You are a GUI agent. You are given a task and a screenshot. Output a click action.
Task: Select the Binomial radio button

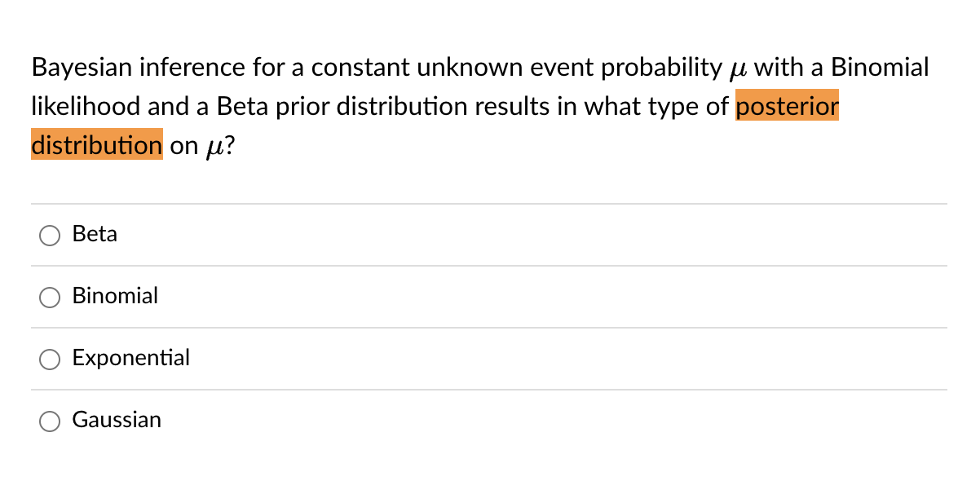[x=50, y=298]
